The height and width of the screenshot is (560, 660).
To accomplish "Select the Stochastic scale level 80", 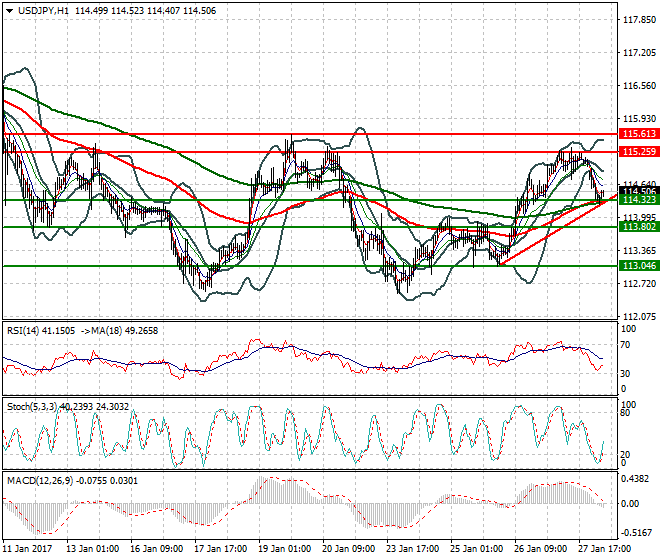I will click(625, 413).
